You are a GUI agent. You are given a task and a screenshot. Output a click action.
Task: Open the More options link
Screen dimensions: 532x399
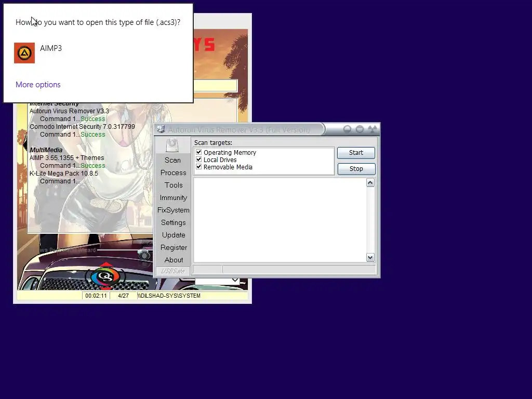click(38, 85)
